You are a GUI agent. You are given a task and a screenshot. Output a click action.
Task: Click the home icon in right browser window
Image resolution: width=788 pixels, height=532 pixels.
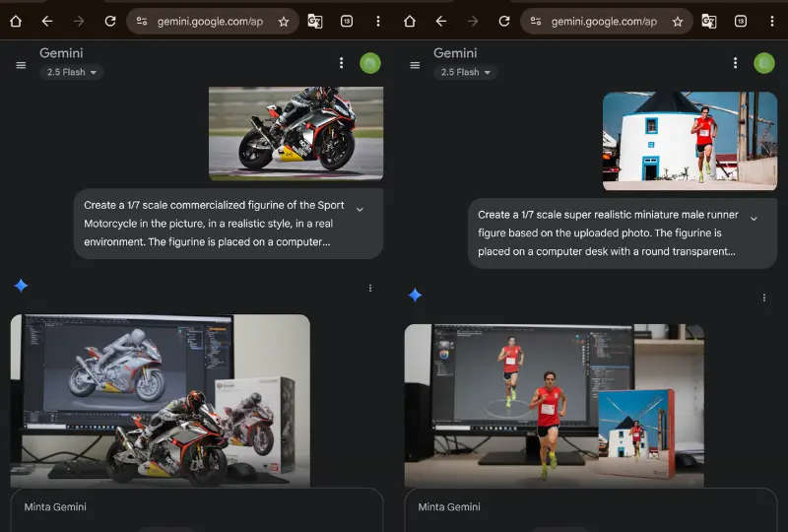[x=410, y=21]
